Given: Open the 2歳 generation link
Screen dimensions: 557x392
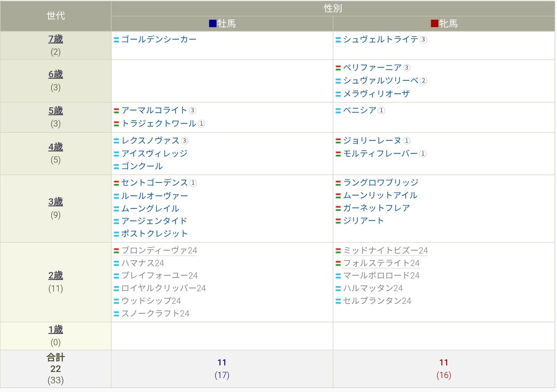Looking at the screenshot, I should click(x=56, y=276).
